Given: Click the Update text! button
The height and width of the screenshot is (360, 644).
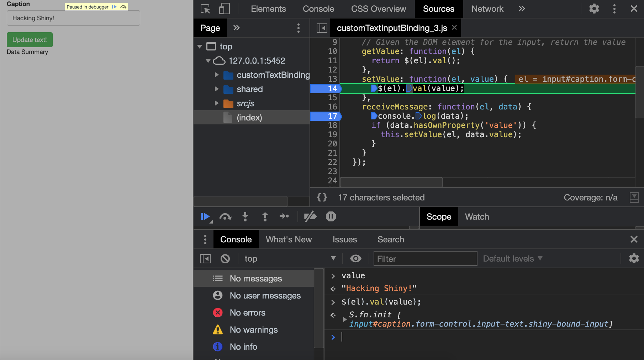Looking at the screenshot, I should (30, 40).
